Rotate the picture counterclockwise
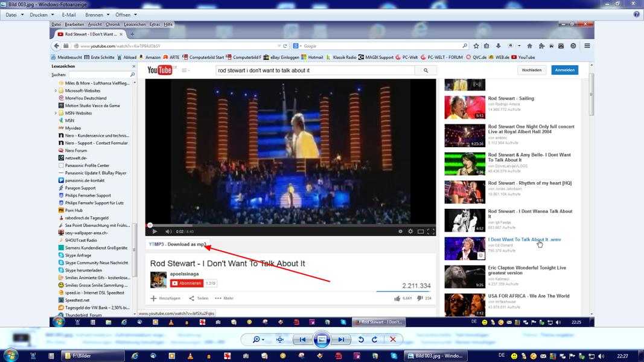The image size is (644, 362). pyautogui.click(x=361, y=340)
